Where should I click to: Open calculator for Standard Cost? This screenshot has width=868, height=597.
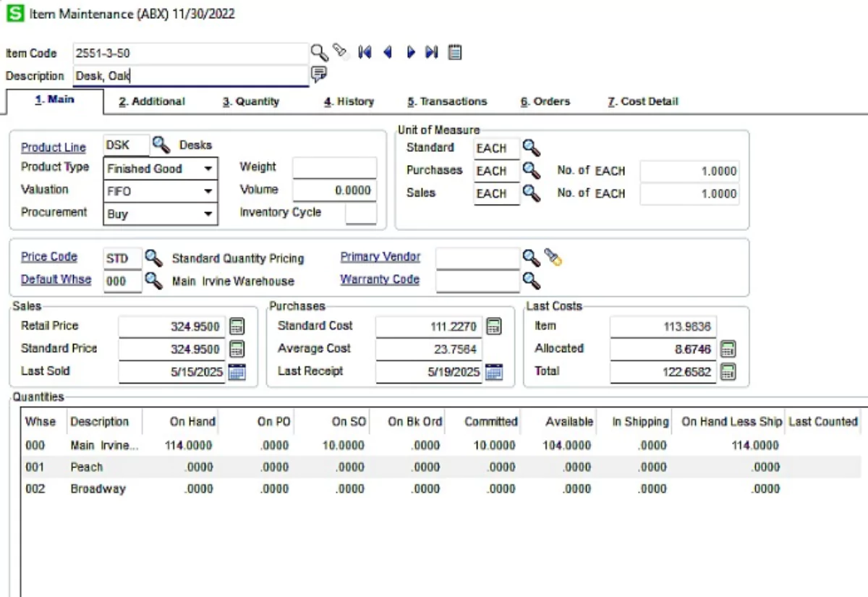coord(494,326)
